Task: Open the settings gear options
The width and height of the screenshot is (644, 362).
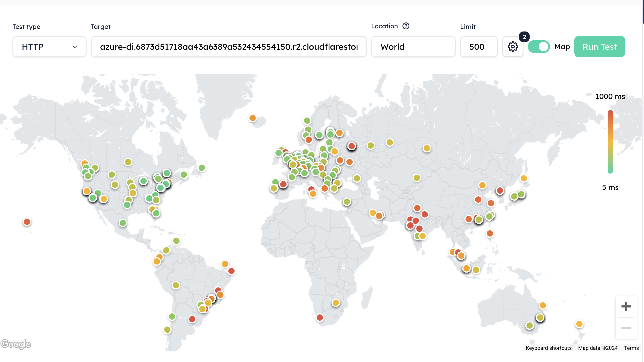Action: (x=513, y=47)
